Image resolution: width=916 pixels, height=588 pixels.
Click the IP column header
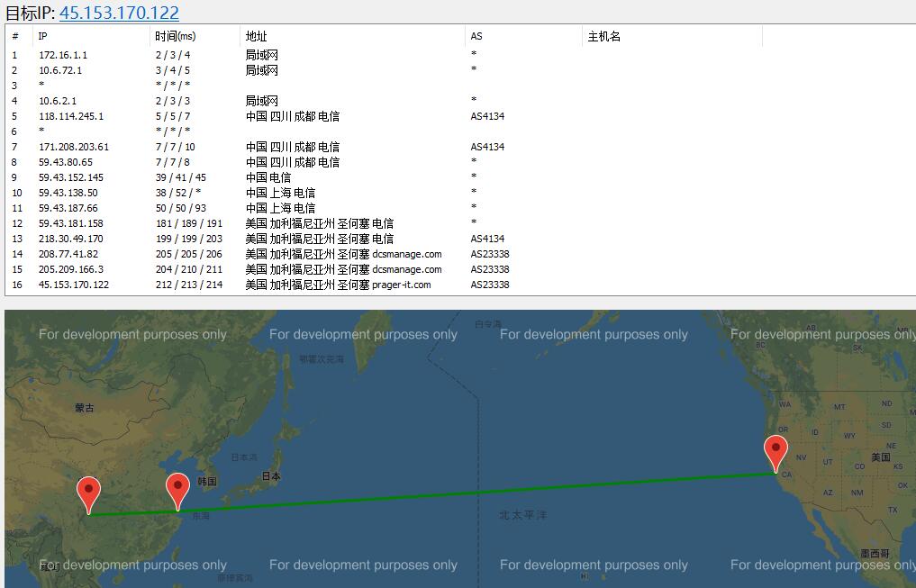coord(92,36)
